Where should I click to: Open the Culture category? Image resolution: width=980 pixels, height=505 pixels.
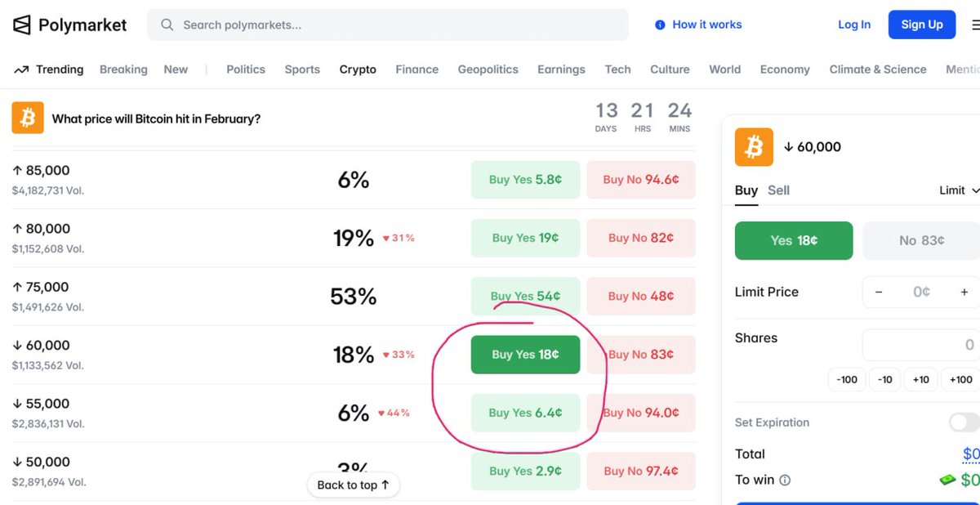[670, 69]
